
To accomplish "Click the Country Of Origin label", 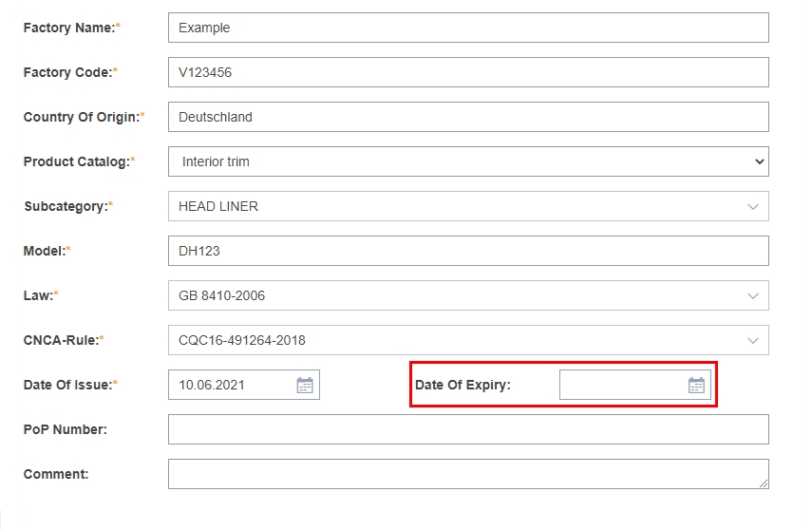I will [x=84, y=117].
